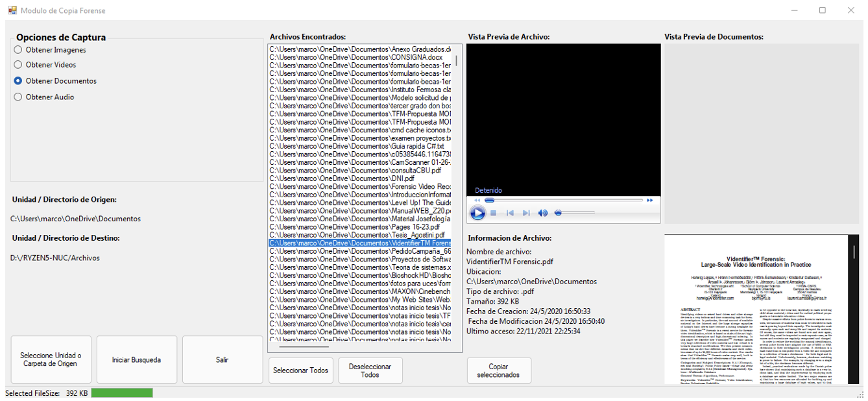Select the Obtener Imagenes option
Screen dimensions: 868x401
(x=50, y=50)
